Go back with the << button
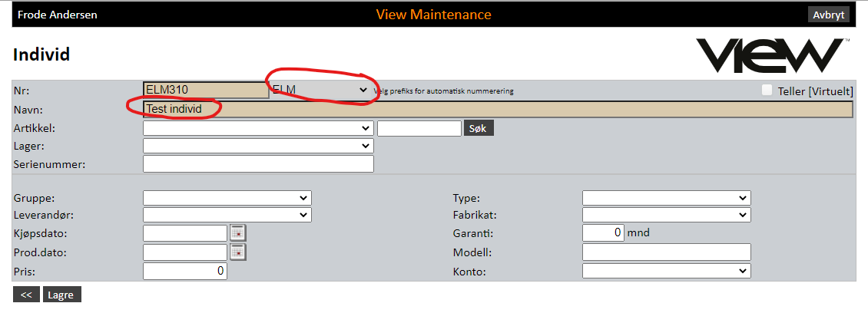Screen dimensions: 868x313 click(25, 295)
